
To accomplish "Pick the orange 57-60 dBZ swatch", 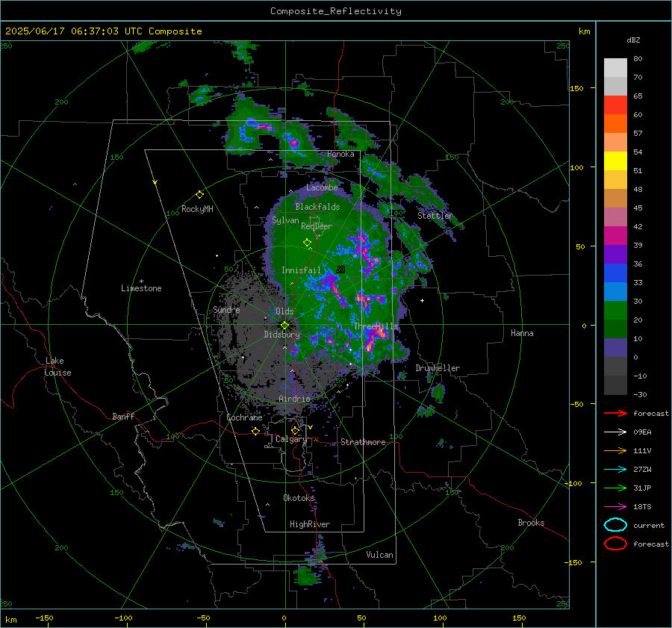I will click(615, 124).
